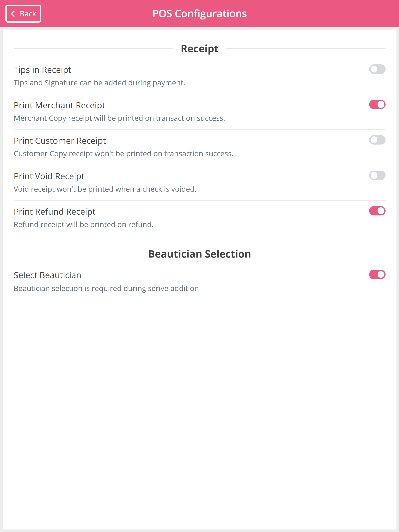The height and width of the screenshot is (532, 399).
Task: Click the Merchant Copy receipt description
Action: tap(119, 118)
